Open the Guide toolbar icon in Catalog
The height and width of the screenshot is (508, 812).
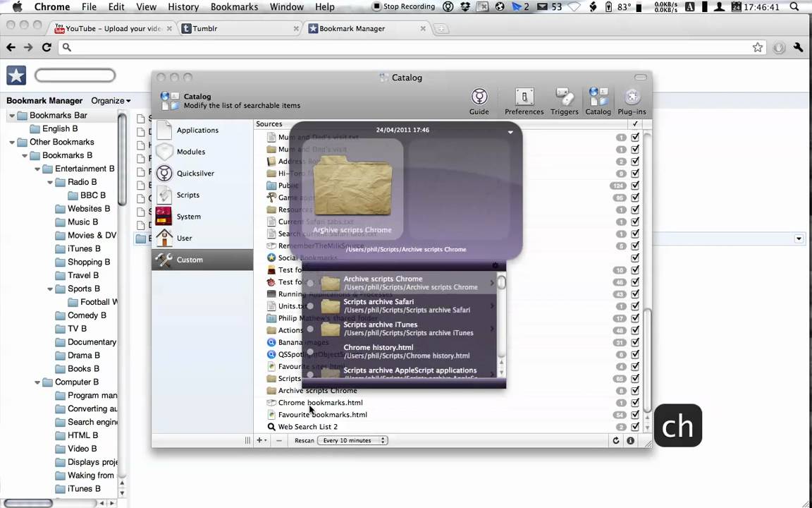[479, 101]
